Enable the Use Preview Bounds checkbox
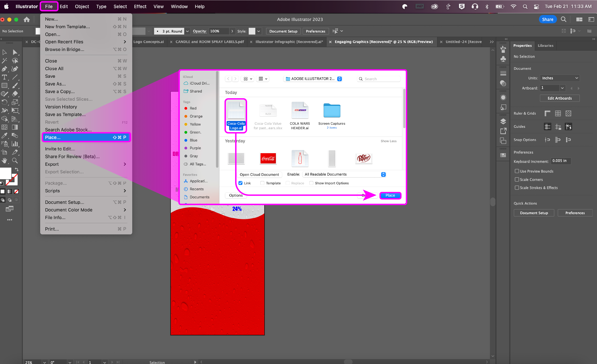597x364 pixels. point(517,171)
